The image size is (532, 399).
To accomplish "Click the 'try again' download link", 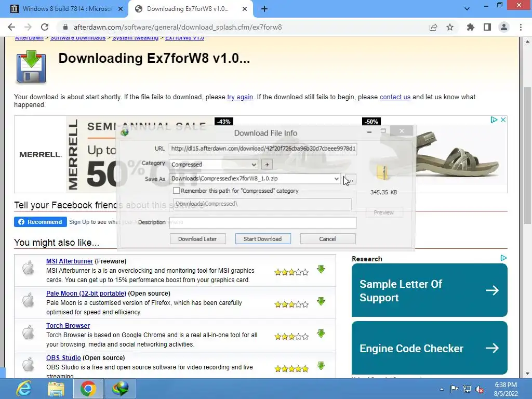I will [240, 97].
